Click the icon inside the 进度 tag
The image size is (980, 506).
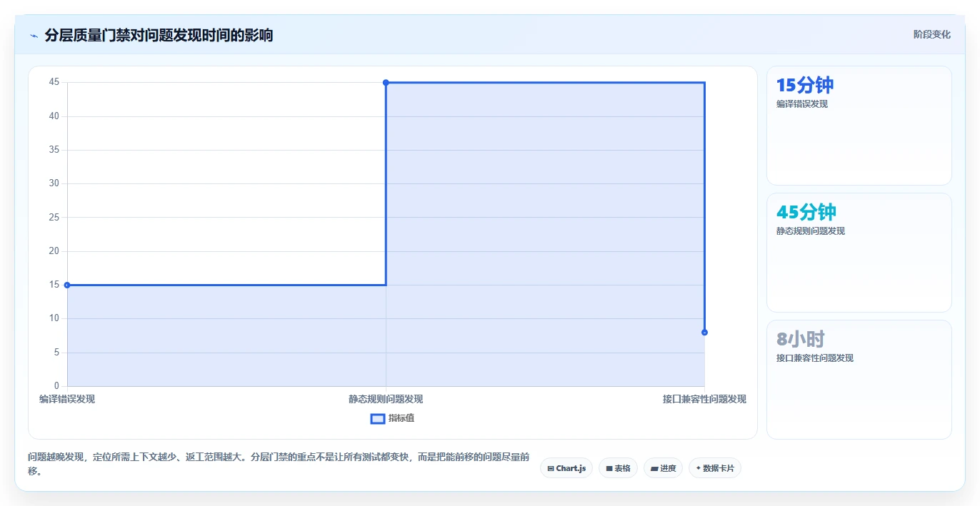pyautogui.click(x=654, y=468)
